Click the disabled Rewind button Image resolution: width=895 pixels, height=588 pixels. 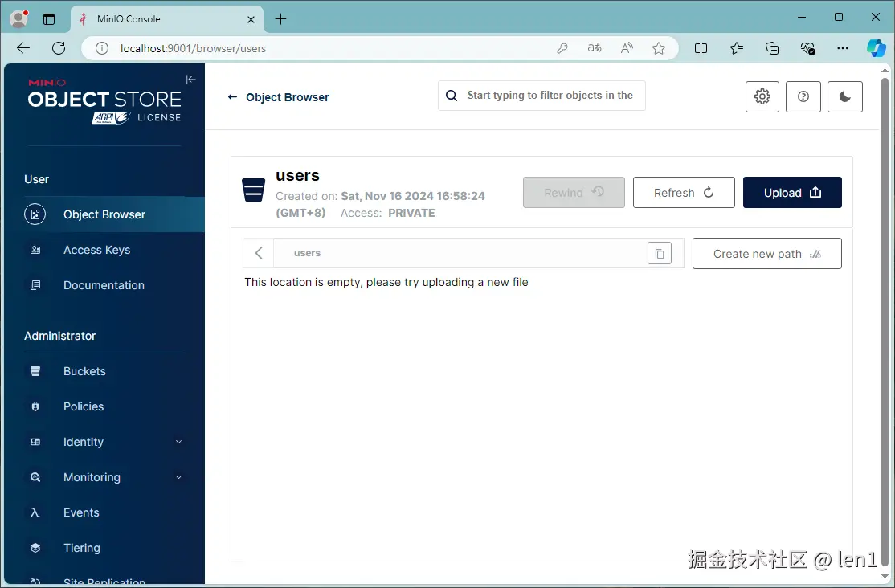[x=574, y=192]
